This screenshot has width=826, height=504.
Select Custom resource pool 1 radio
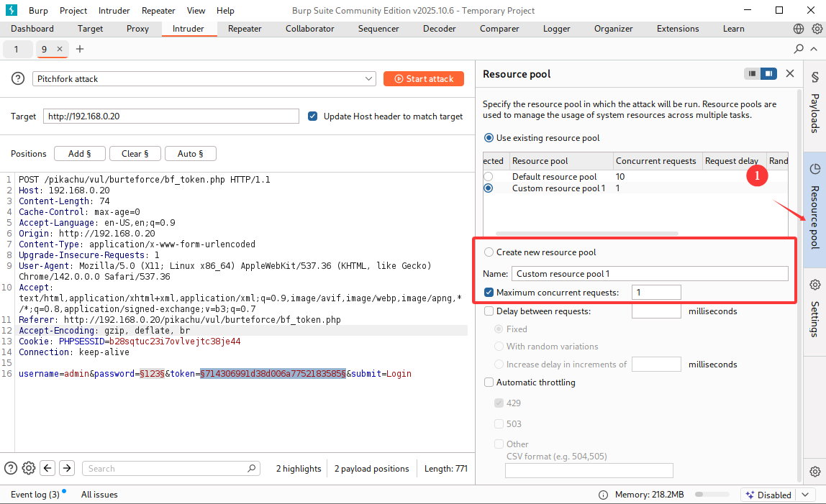pos(489,188)
